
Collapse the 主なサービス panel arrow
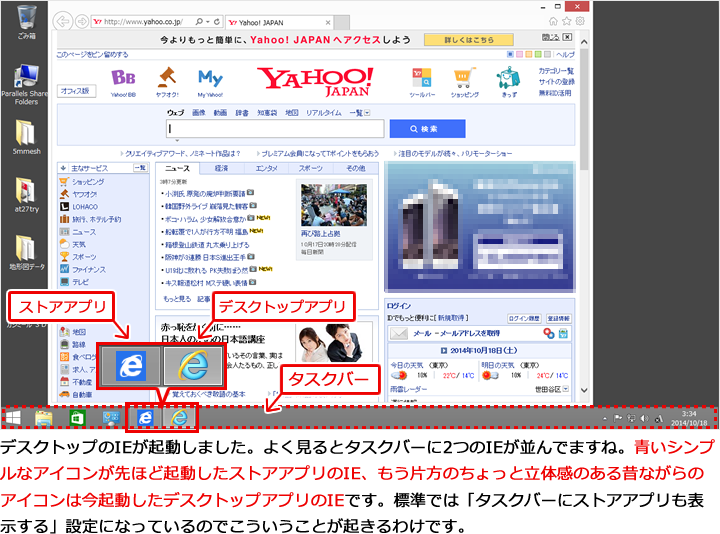(63, 168)
